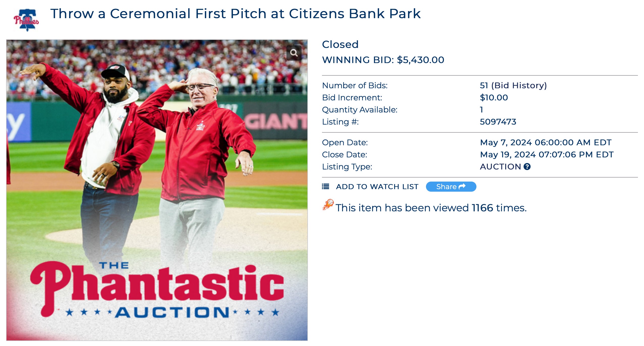Click the winning bid amount $5,430.00

pyautogui.click(x=420, y=60)
